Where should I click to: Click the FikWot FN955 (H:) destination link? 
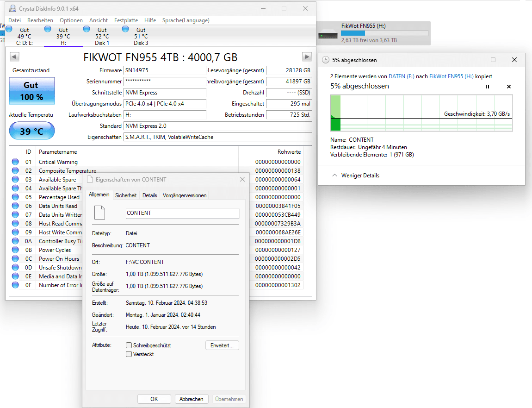(x=451, y=76)
